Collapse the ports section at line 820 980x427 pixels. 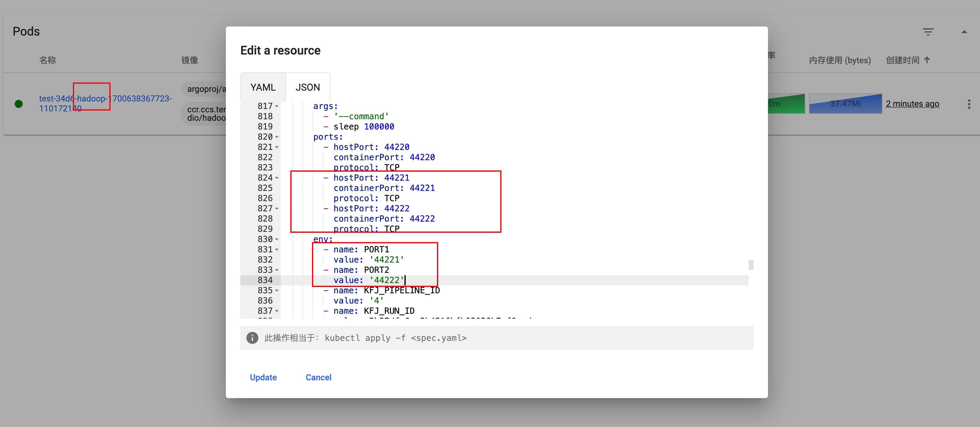[277, 137]
